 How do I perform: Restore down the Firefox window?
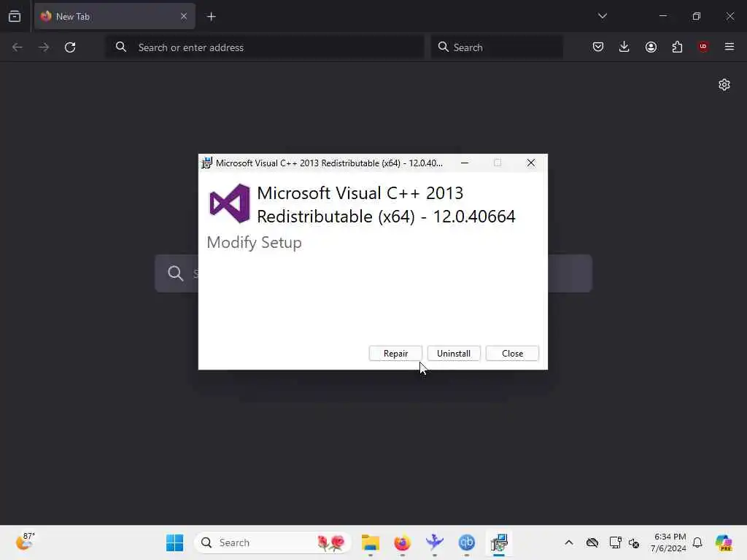697,16
